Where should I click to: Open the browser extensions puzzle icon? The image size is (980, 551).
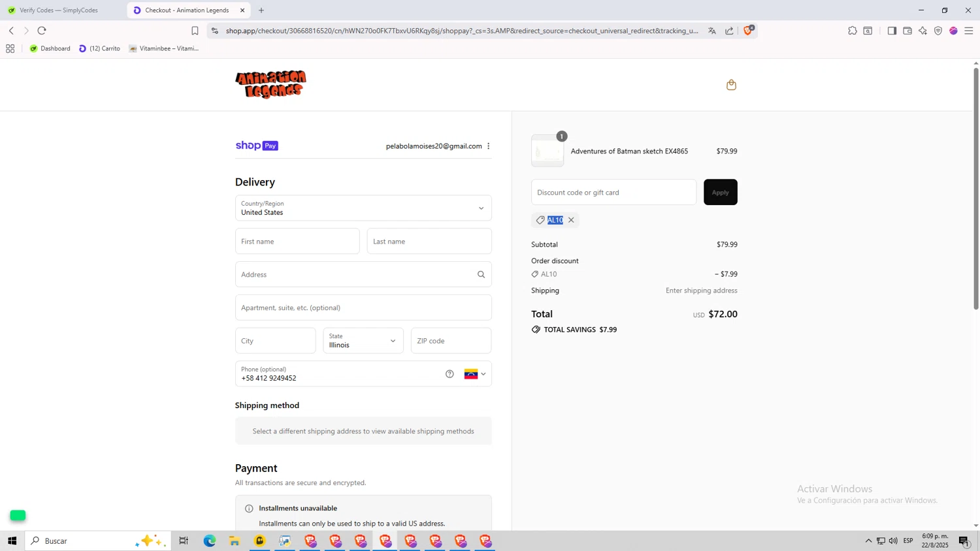click(x=853, y=31)
